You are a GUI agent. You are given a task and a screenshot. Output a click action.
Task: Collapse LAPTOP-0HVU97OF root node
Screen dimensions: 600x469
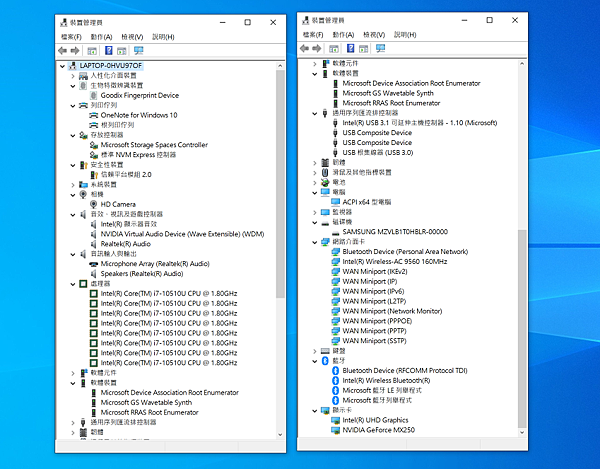[62, 66]
